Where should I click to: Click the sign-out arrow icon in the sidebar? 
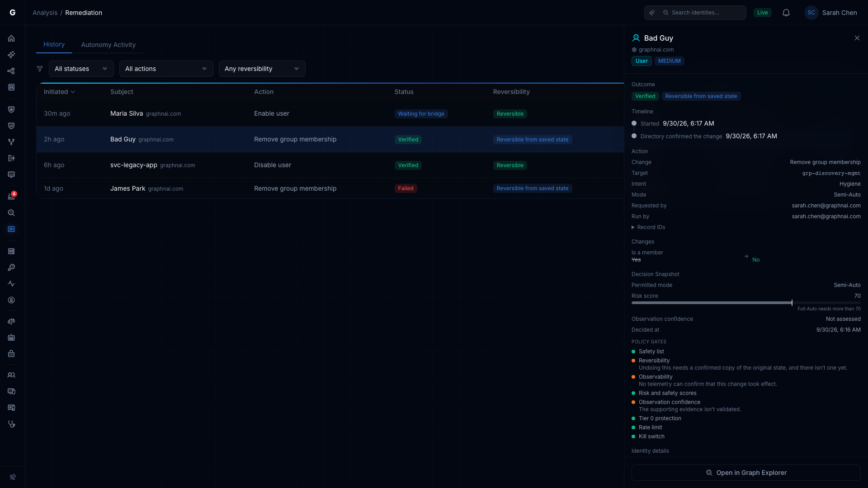[11, 158]
